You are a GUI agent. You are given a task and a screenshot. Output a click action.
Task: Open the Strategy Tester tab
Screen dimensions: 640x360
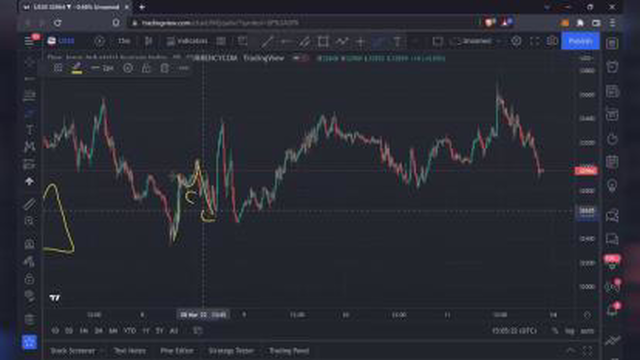point(231,351)
